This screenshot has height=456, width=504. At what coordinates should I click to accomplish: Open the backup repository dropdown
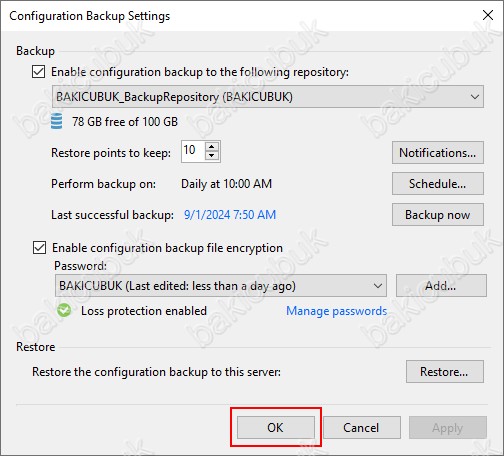(268, 97)
